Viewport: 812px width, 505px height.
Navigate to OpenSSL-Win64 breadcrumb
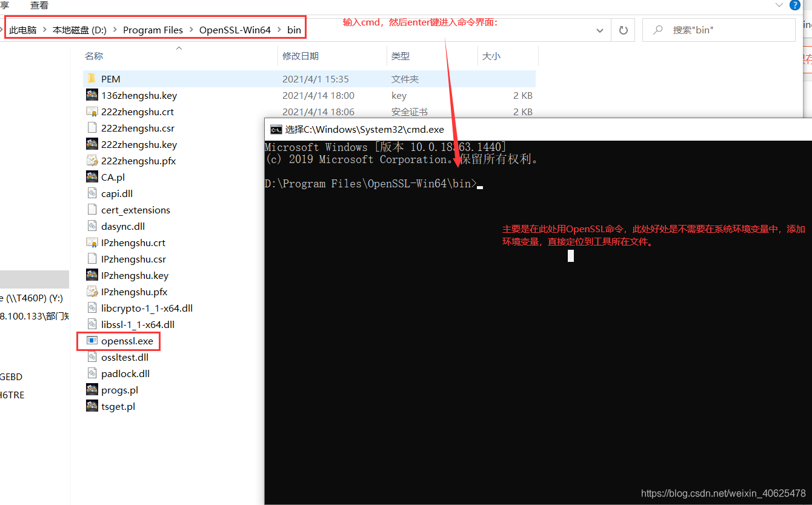pos(235,30)
